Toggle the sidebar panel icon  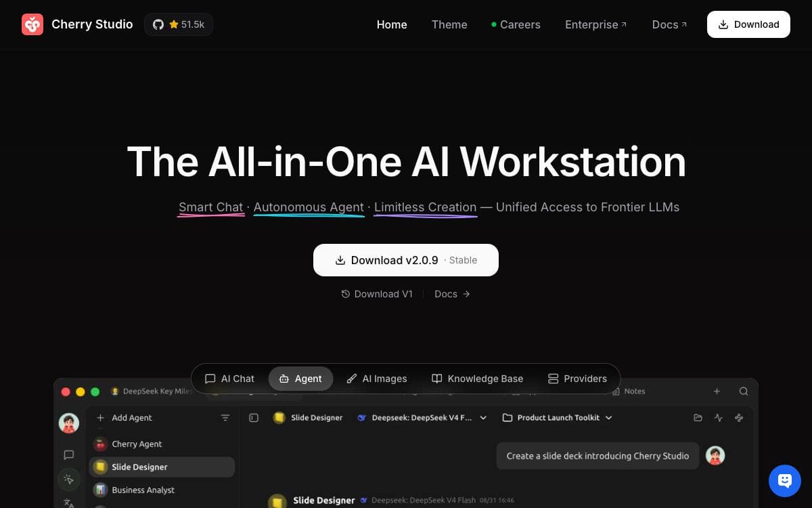[x=254, y=418]
